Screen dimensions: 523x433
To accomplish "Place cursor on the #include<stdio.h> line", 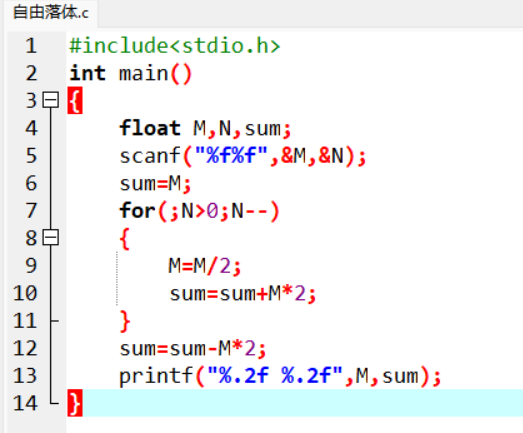I will [174, 45].
